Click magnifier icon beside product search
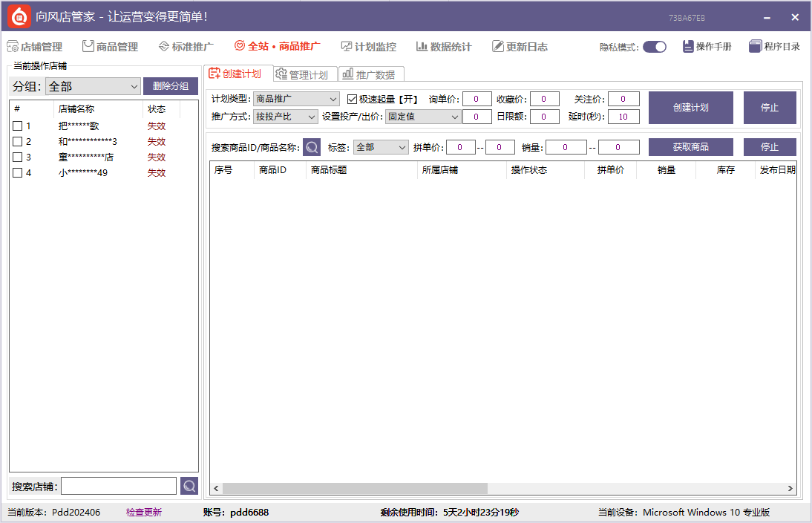 (x=312, y=147)
